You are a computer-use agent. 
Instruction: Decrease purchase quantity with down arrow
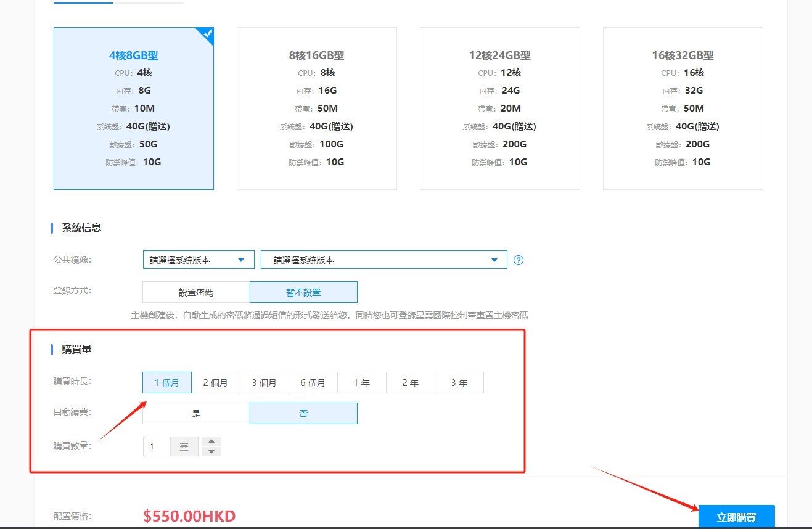[211, 452]
